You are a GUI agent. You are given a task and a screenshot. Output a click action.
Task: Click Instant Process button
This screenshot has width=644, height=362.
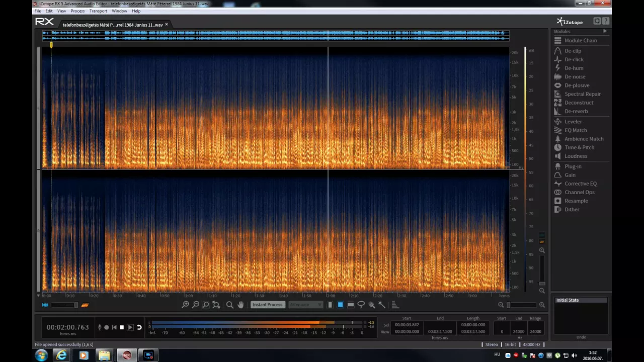point(268,305)
